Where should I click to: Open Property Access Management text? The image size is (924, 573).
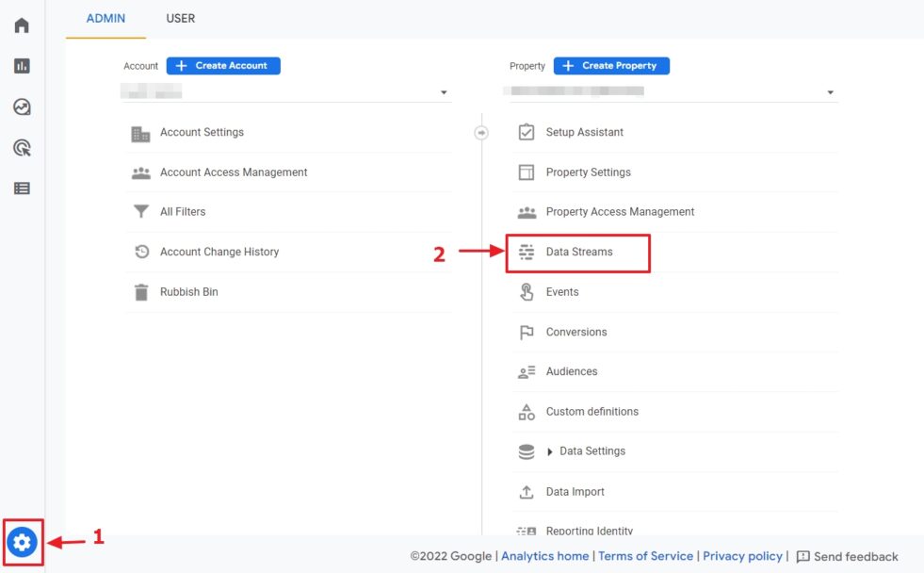[x=620, y=212]
